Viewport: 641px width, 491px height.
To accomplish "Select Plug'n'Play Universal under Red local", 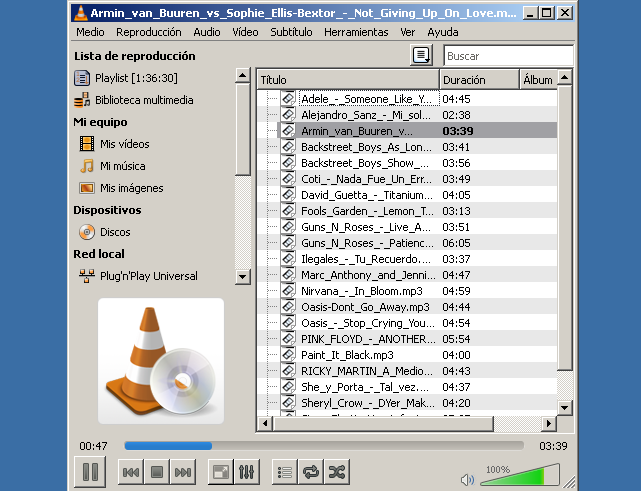I will (138, 276).
